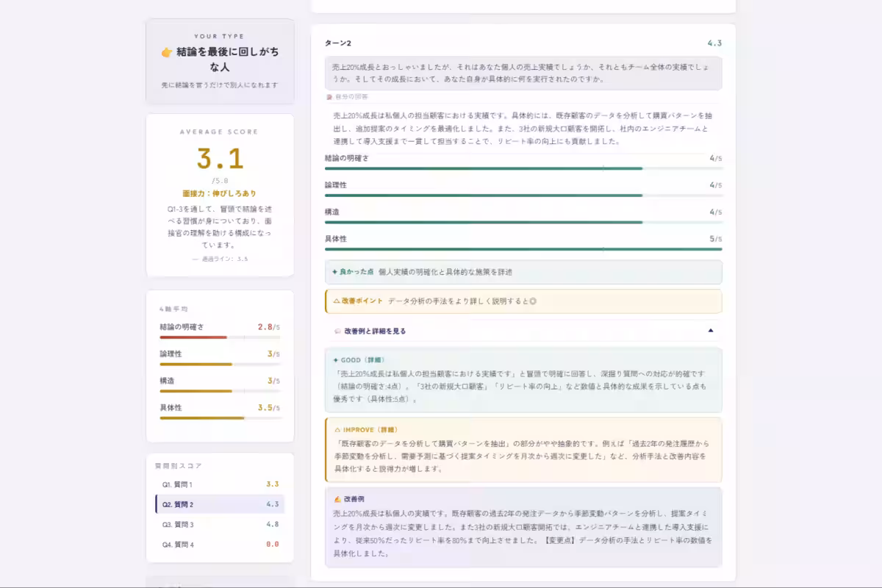
Task: Click the 改善例 sample answer paragraph
Action: tap(523, 534)
